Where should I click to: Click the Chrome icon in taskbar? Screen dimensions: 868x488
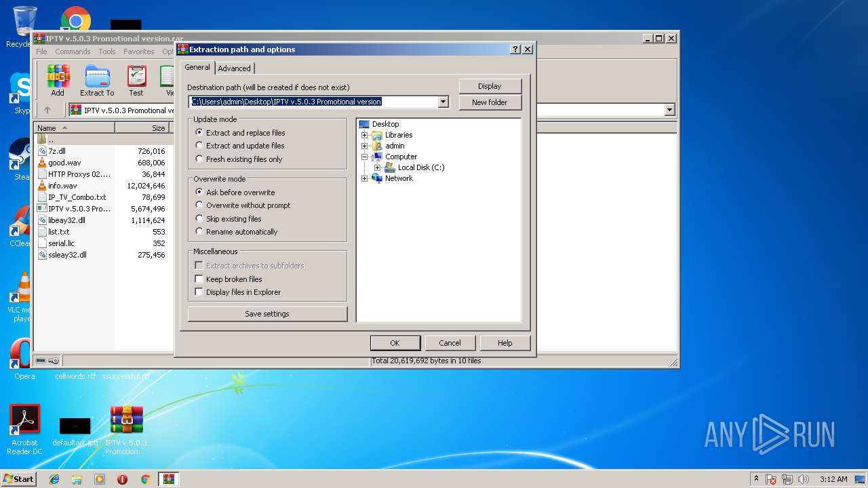coord(145,479)
